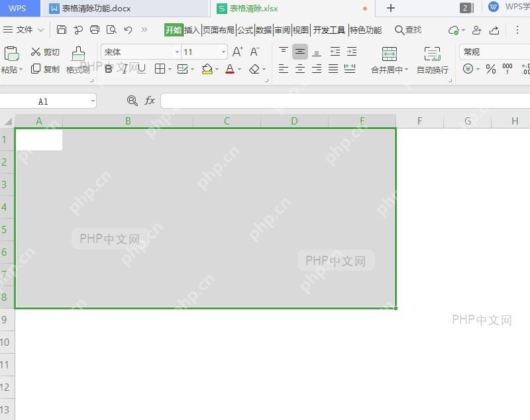Expand the Paste options arrow

(x=21, y=70)
